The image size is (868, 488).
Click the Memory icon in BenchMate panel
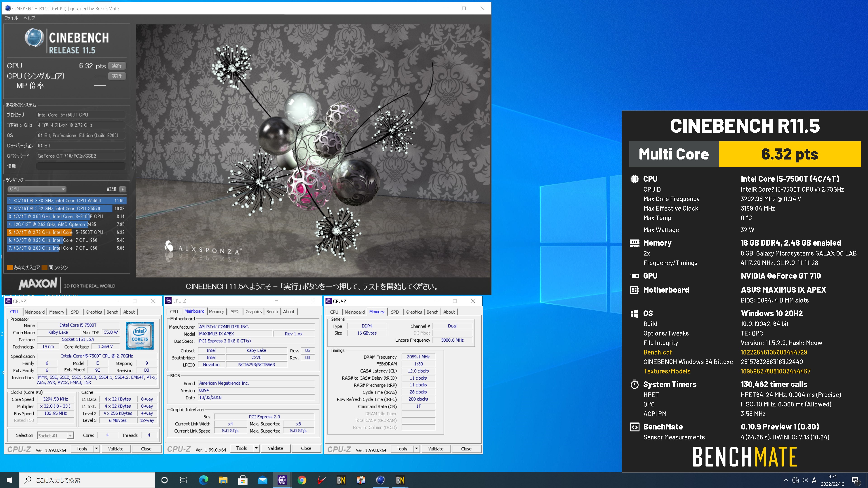634,243
